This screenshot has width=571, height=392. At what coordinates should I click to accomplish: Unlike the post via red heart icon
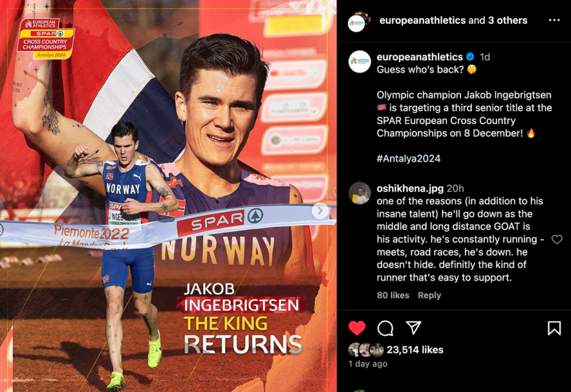pyautogui.click(x=357, y=328)
